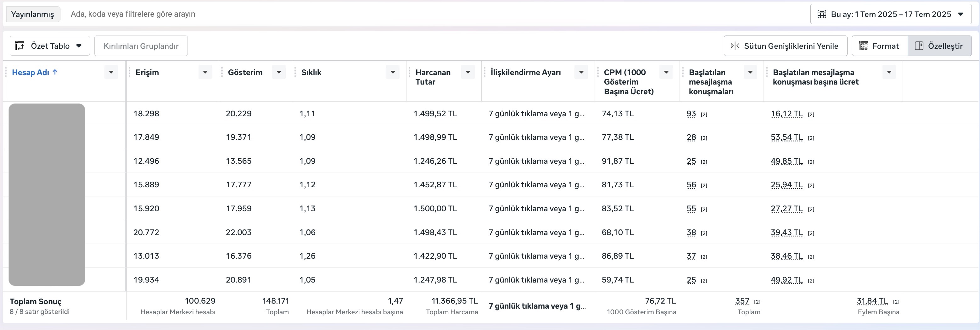The width and height of the screenshot is (980, 330).
Task: Select the Gösterim cell 20.891
Action: coord(238,280)
